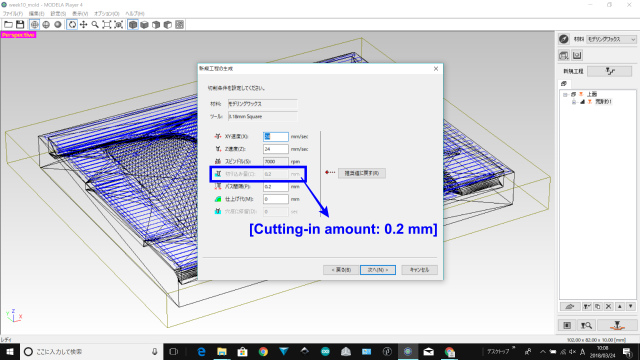This screenshot has width=640, height=360.
Task: Open the notification center icon
Action: [x=627, y=351]
